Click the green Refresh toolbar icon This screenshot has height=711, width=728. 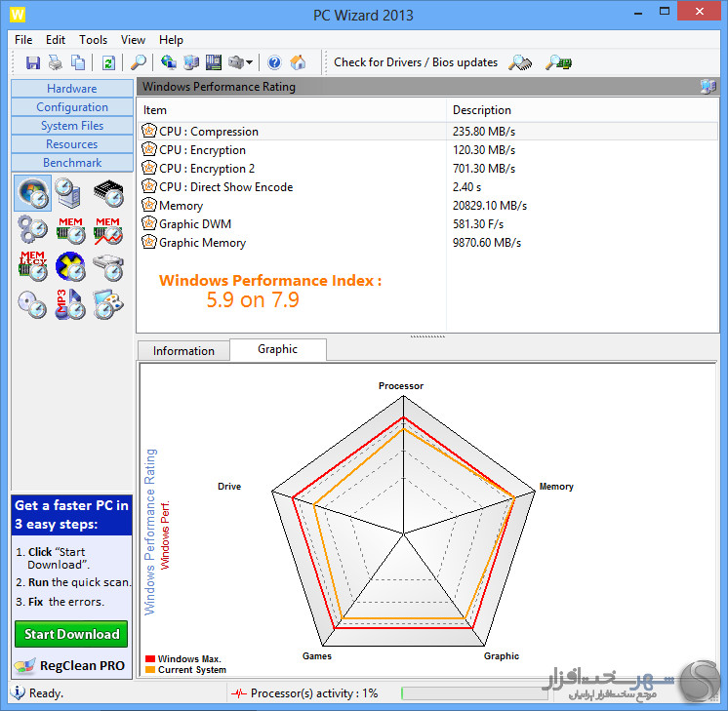pos(108,62)
